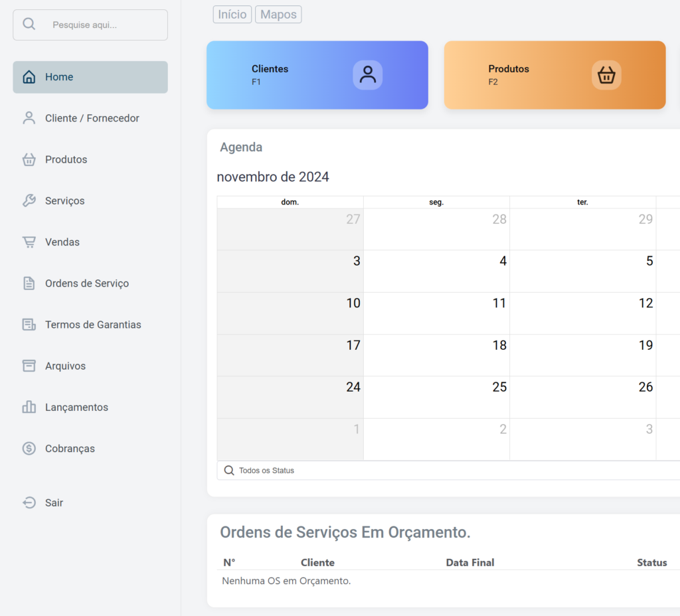Click the house icon next to Home

[29, 77]
